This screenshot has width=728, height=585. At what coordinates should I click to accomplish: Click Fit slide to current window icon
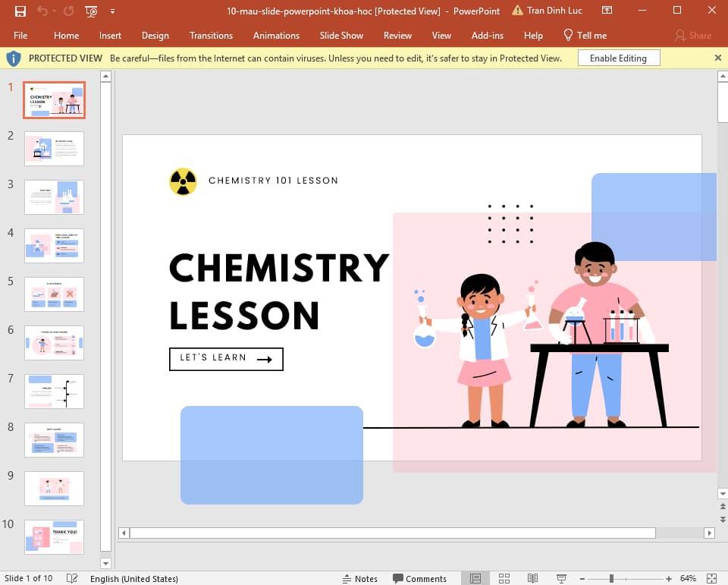click(711, 578)
